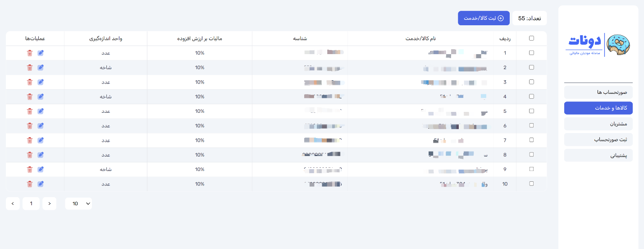Go to next page with right chevron
This screenshot has height=249, width=644.
[x=13, y=203]
